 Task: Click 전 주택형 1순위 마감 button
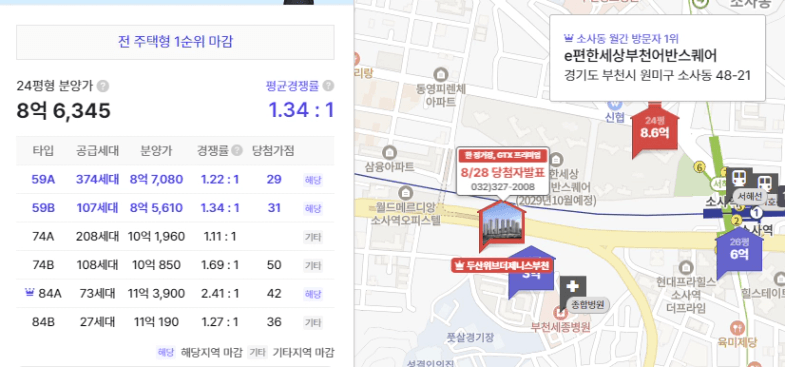[x=175, y=42]
